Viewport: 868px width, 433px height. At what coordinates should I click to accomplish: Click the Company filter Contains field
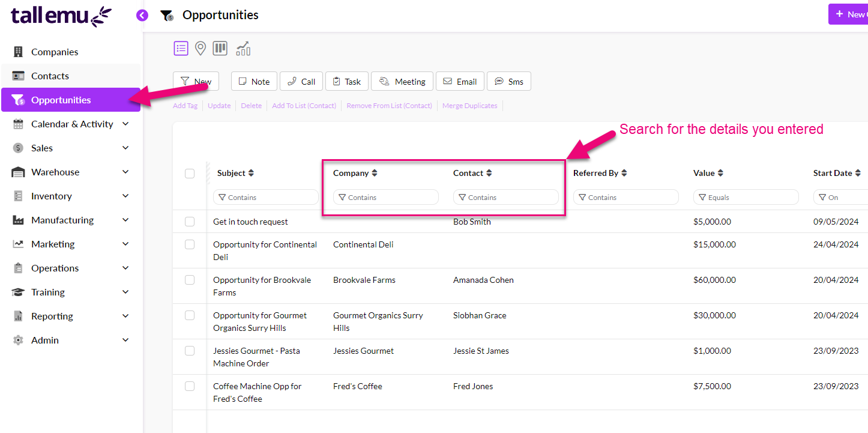tap(386, 198)
